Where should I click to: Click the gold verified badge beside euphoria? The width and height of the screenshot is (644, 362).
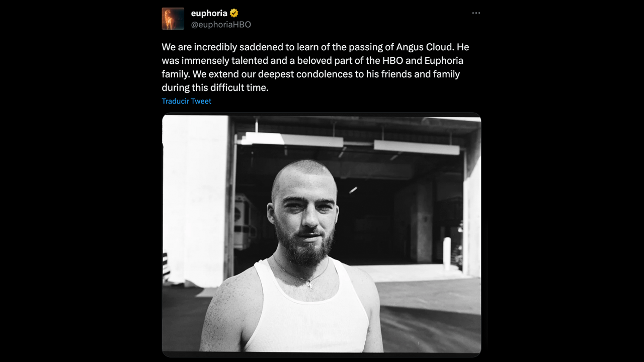click(x=234, y=13)
